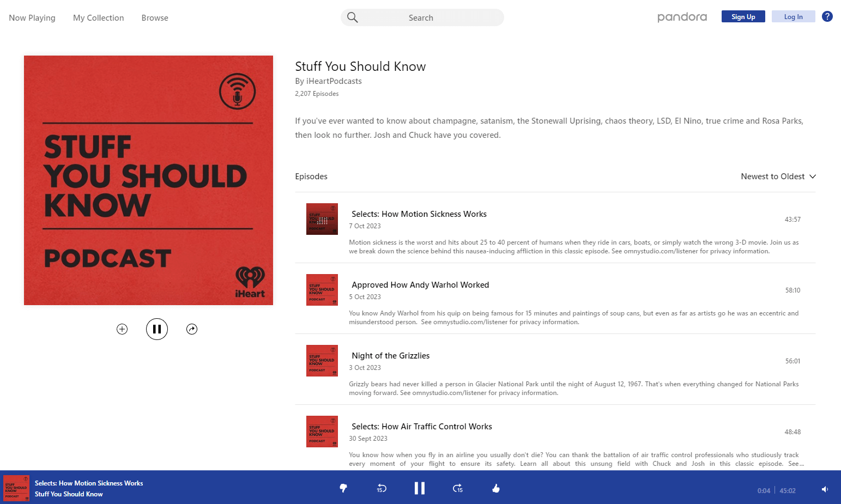Click elapsed time 0:04 in player
This screenshot has height=504, width=841.
764,491
